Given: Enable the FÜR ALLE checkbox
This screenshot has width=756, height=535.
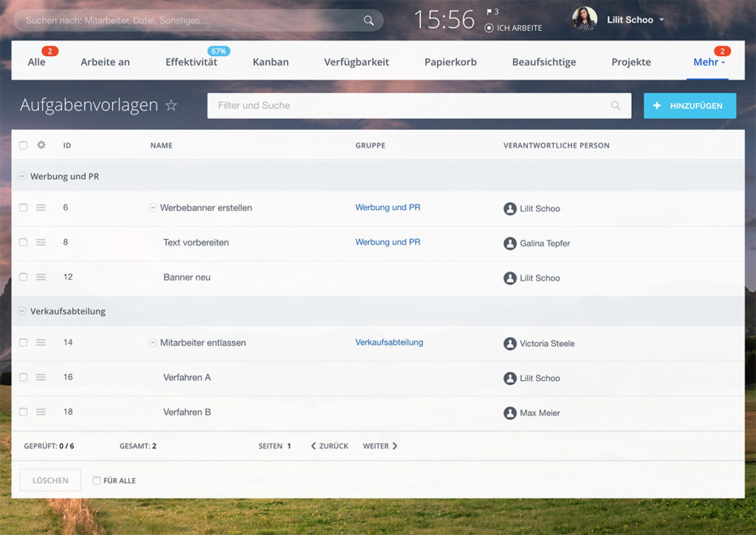Looking at the screenshot, I should click(97, 480).
